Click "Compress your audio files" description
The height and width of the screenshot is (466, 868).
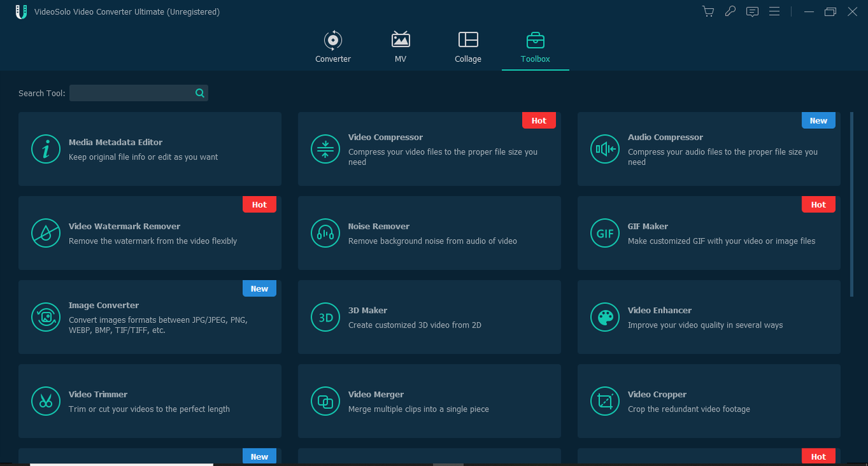723,157
